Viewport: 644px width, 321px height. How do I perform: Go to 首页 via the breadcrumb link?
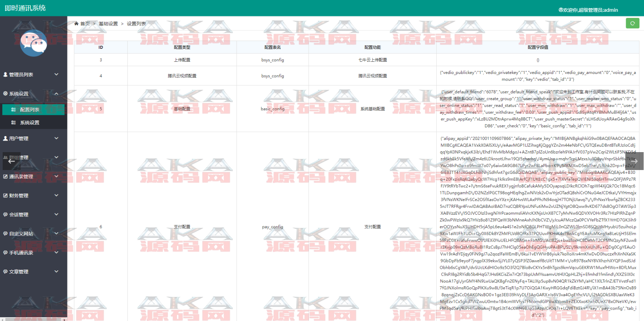pyautogui.click(x=85, y=24)
